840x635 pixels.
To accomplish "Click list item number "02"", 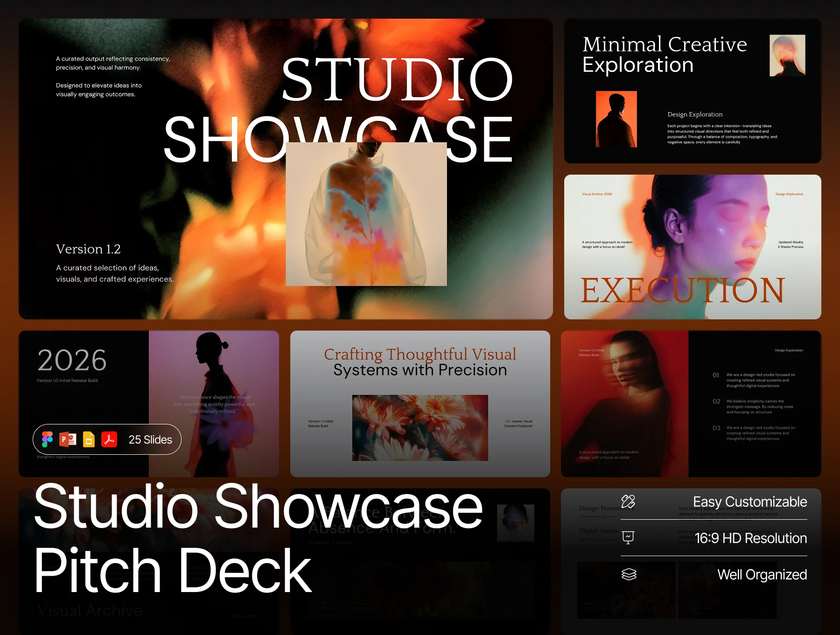I will (716, 402).
